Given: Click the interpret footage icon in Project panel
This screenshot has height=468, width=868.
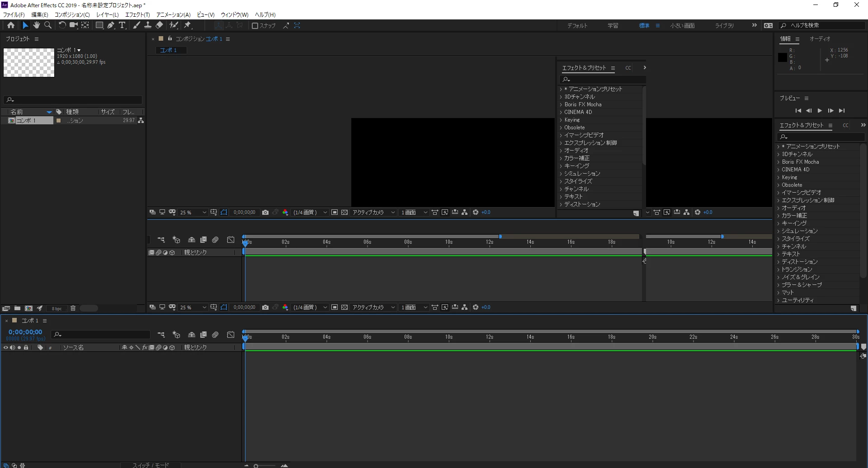Looking at the screenshot, I should pyautogui.click(x=6, y=308).
